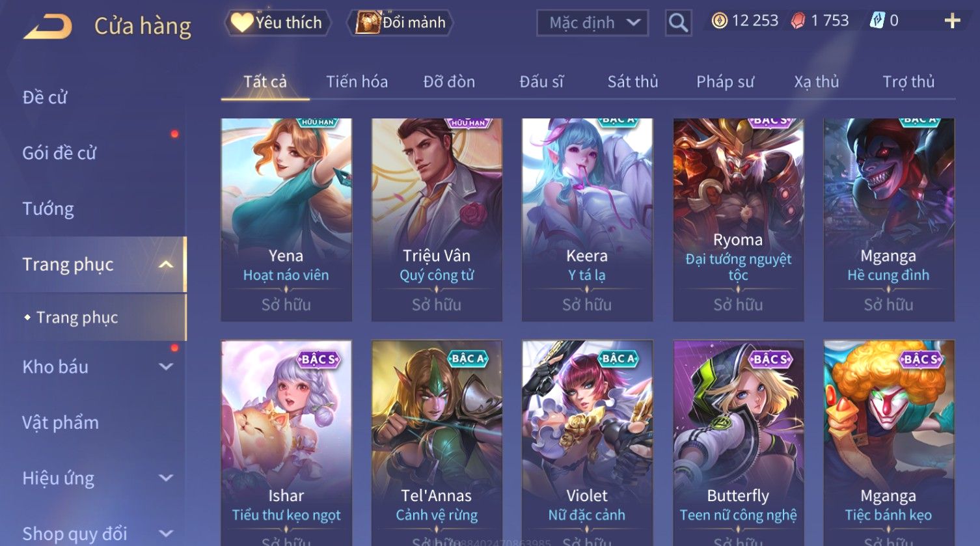Screen dimensions: 980x546
Task: Switch to the Sát thủ tab
Action: tap(633, 82)
